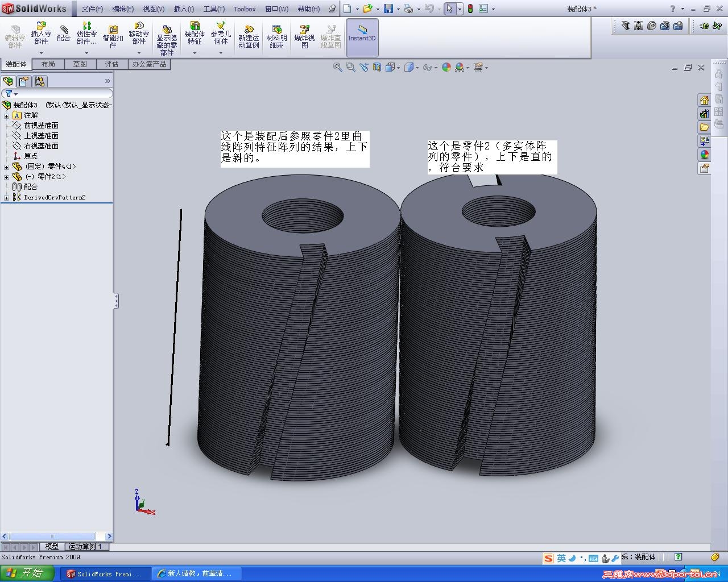Viewport: 728px width, 582px height.
Task: Switch to the 运动算例 1 Motion Study tab
Action: point(85,546)
